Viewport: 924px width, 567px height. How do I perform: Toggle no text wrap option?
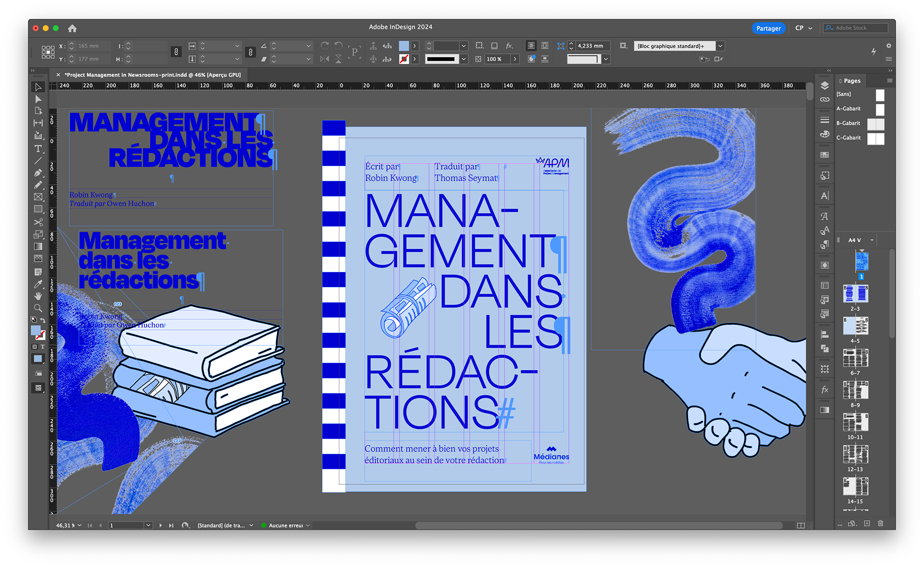tap(531, 46)
